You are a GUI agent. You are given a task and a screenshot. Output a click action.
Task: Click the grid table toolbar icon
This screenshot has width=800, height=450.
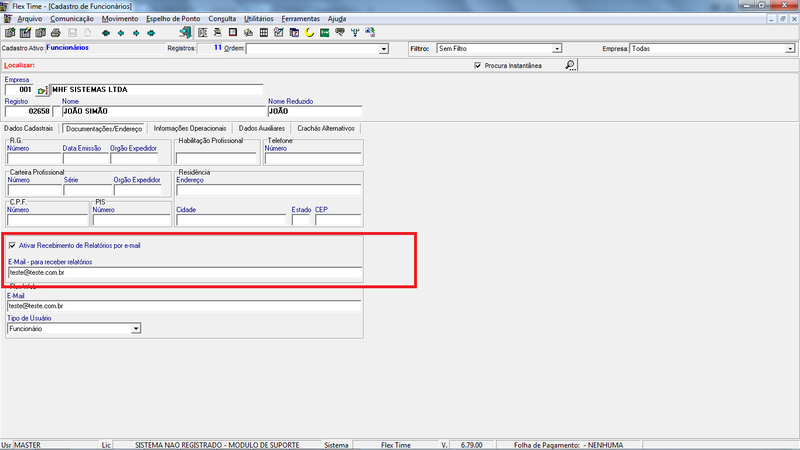(264, 33)
